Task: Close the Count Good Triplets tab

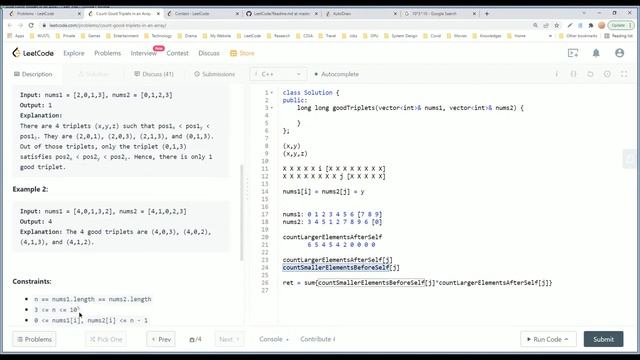Action: [158, 13]
